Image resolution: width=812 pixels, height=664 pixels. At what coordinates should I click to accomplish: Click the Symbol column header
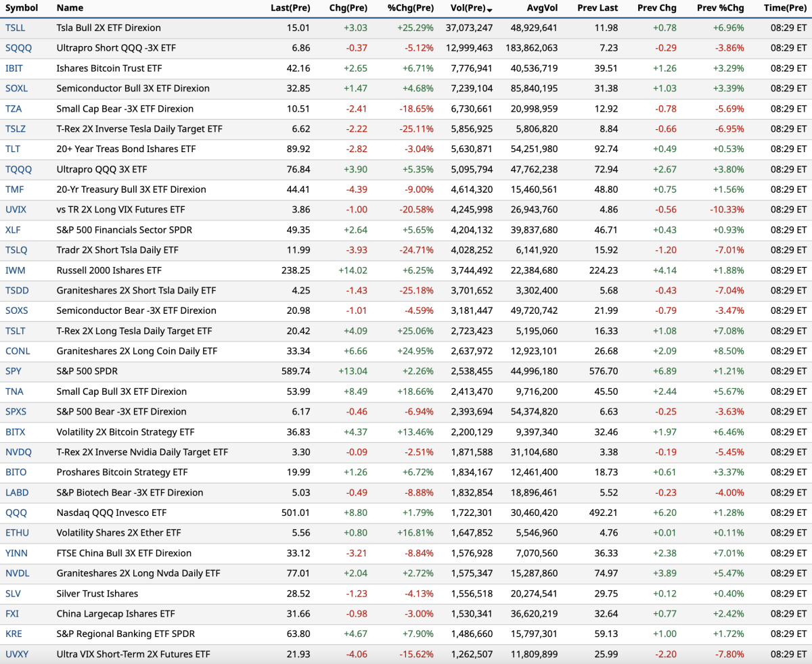[x=22, y=8]
